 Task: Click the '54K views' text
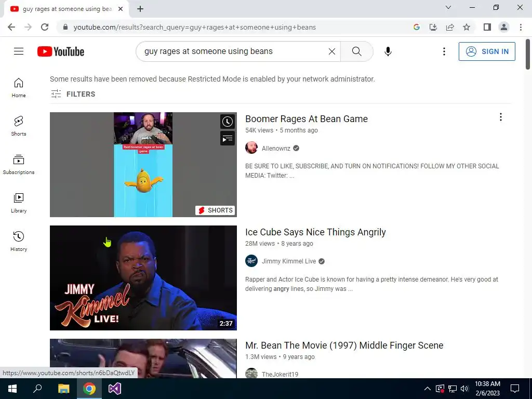point(259,130)
